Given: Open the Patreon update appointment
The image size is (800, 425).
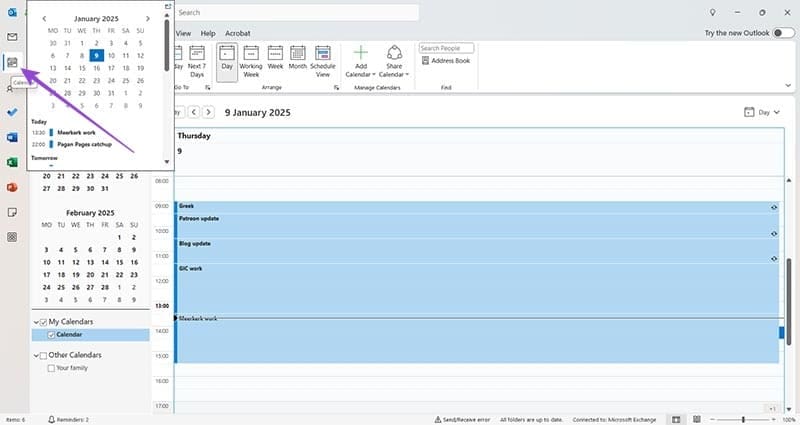Looking at the screenshot, I should 477,226.
